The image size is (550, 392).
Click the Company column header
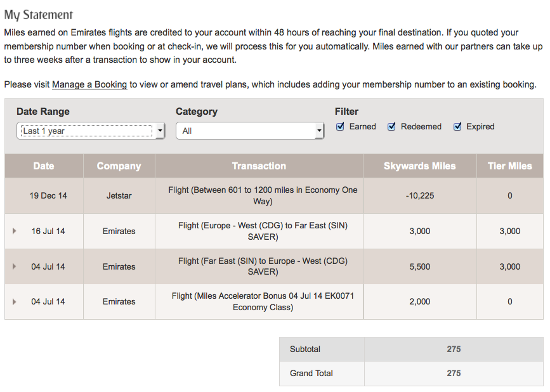point(119,166)
